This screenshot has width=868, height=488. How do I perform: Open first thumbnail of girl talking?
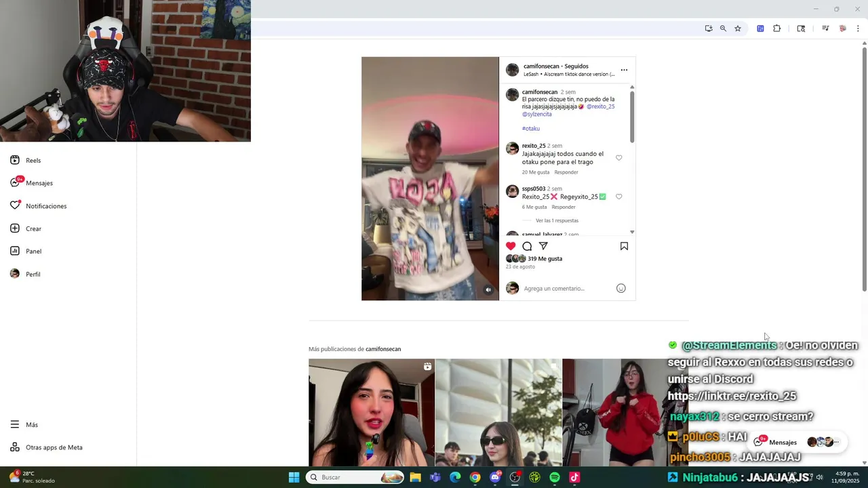(x=372, y=412)
